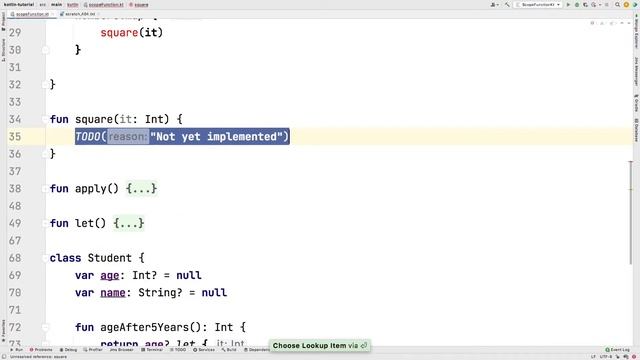The width and height of the screenshot is (640, 360).
Task: Click the fold end marker at line 30
Action: [x=45, y=50]
